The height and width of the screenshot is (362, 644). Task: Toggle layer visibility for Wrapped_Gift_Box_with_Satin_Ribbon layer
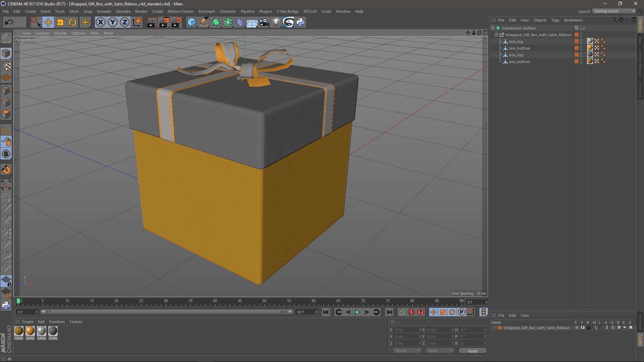tap(582, 328)
